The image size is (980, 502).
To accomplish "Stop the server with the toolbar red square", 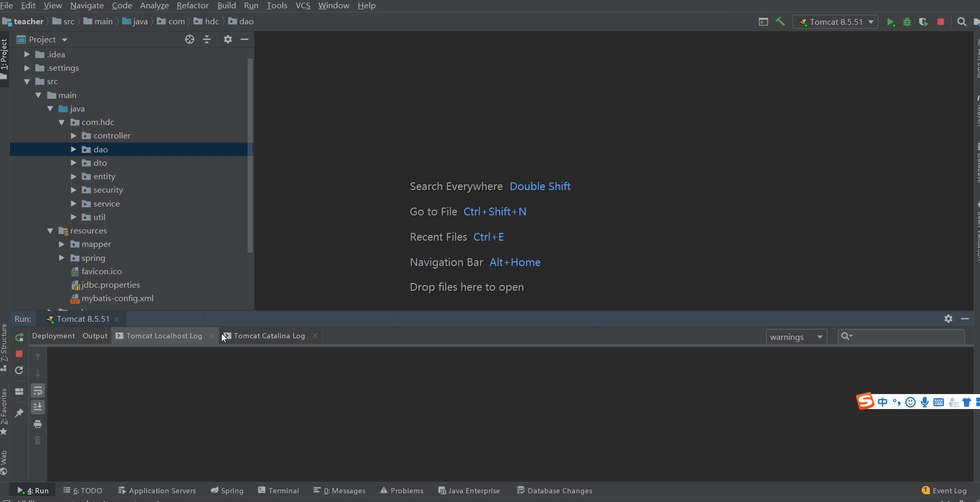I will click(941, 22).
